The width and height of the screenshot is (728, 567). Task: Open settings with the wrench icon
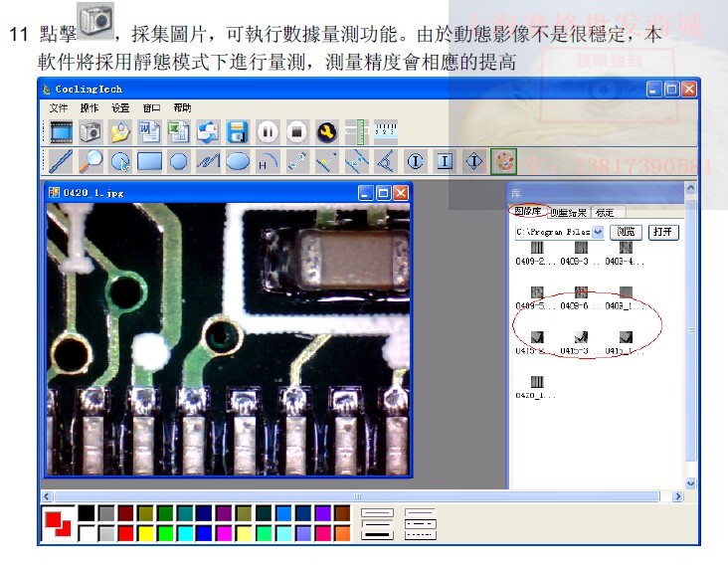(x=327, y=132)
